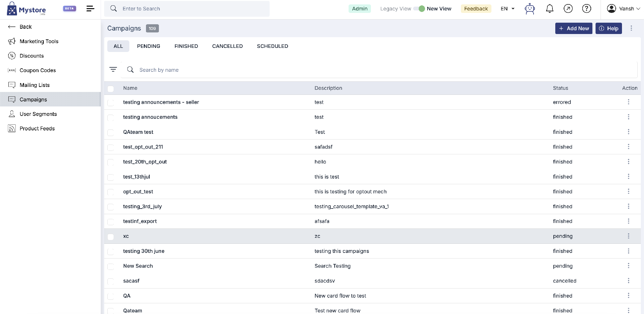Switch to the CANCELLED tab

pos(227,46)
